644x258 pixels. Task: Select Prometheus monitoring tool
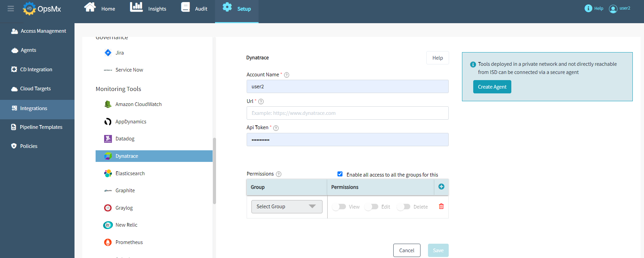point(129,242)
